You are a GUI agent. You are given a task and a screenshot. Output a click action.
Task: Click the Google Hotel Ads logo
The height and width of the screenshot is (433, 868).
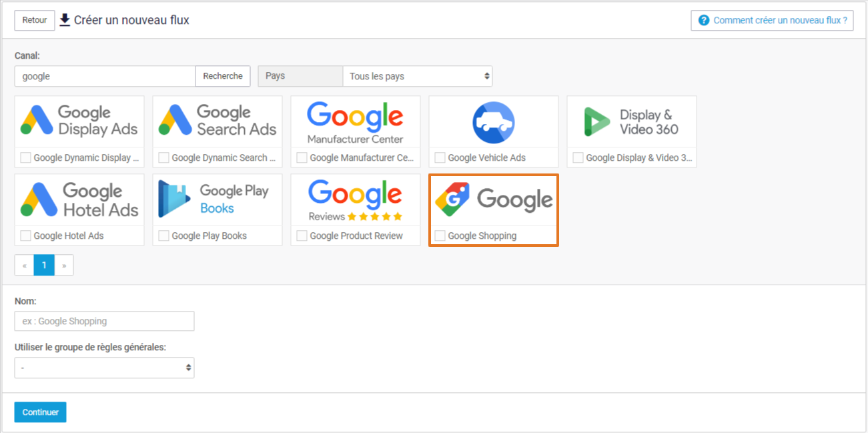(79, 199)
